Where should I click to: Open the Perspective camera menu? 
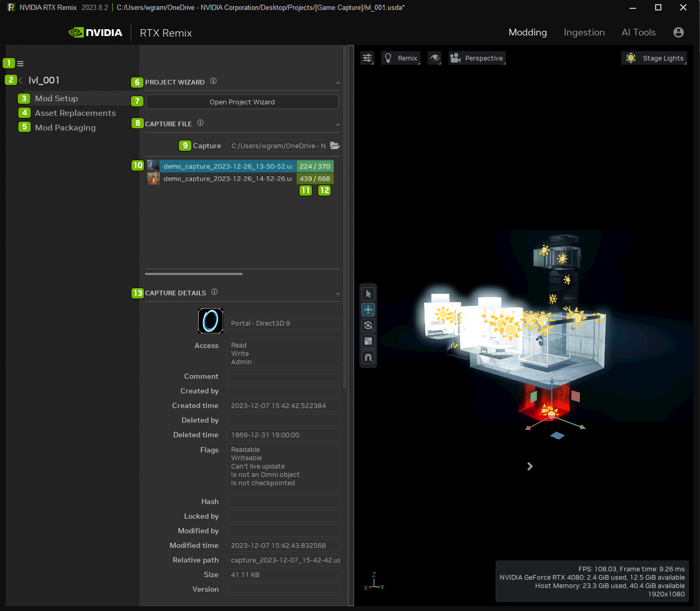click(x=477, y=58)
